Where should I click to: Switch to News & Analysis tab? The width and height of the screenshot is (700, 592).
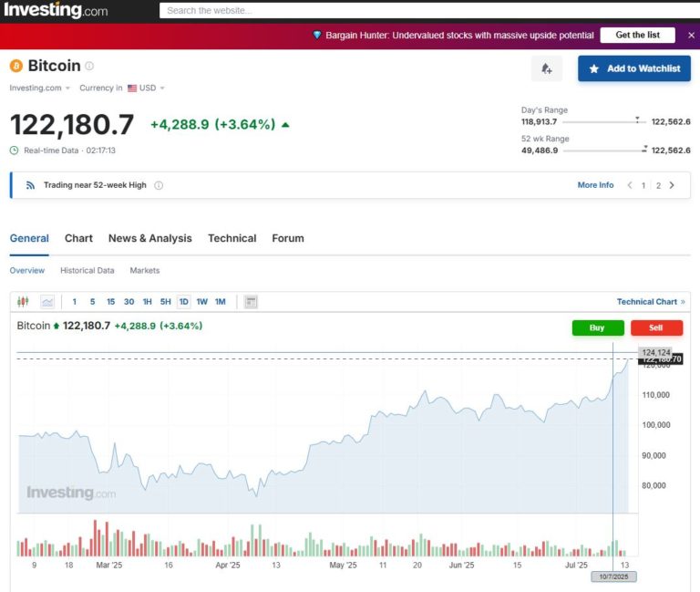point(149,238)
